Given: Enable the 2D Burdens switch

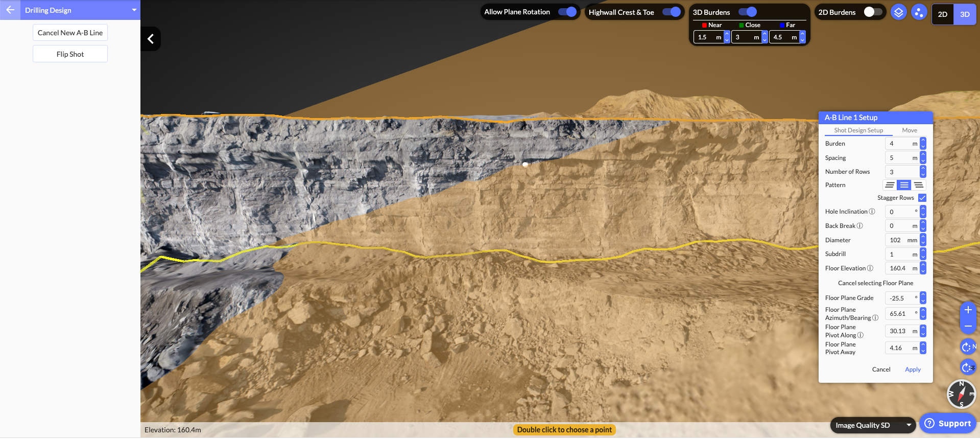Looking at the screenshot, I should click(x=873, y=12).
